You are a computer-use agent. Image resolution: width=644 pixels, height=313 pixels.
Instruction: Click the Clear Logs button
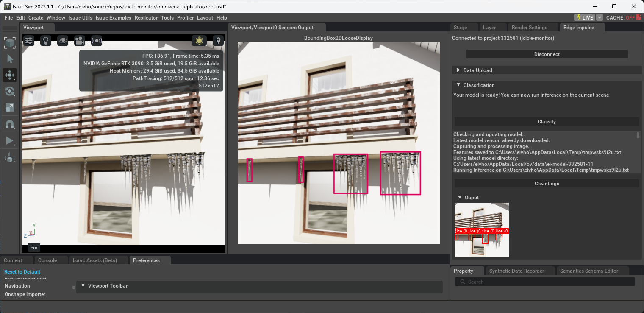[x=547, y=184]
